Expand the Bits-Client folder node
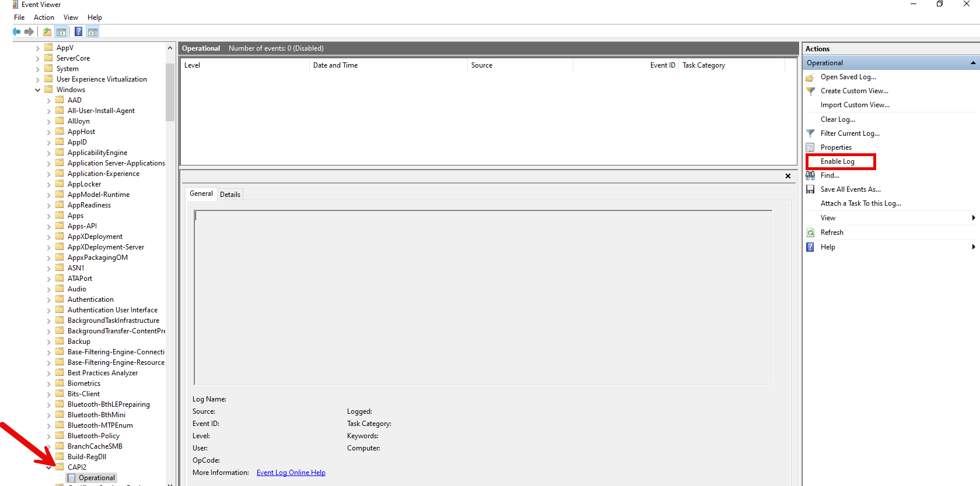The width and height of the screenshot is (980, 486). click(49, 395)
